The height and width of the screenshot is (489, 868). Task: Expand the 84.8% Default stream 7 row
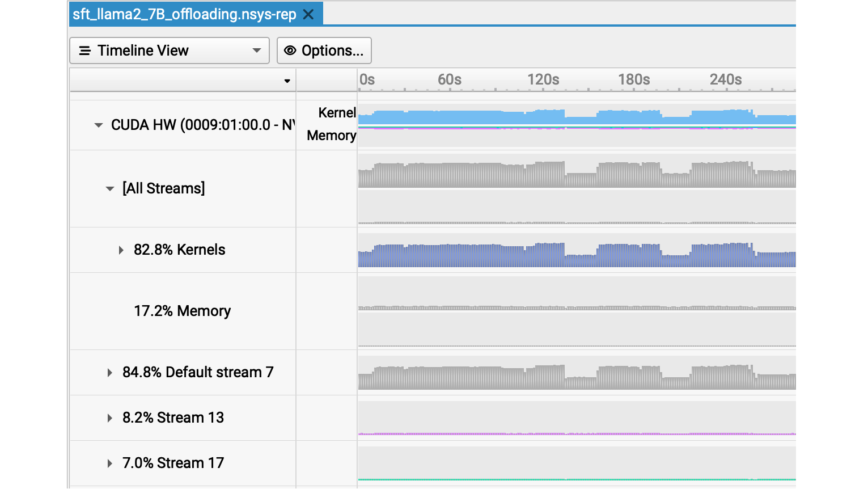109,372
